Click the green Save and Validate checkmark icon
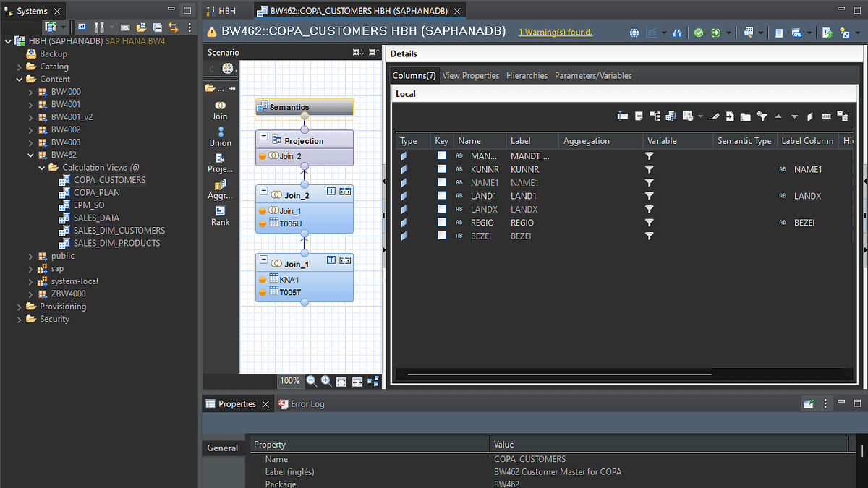 [x=698, y=33]
